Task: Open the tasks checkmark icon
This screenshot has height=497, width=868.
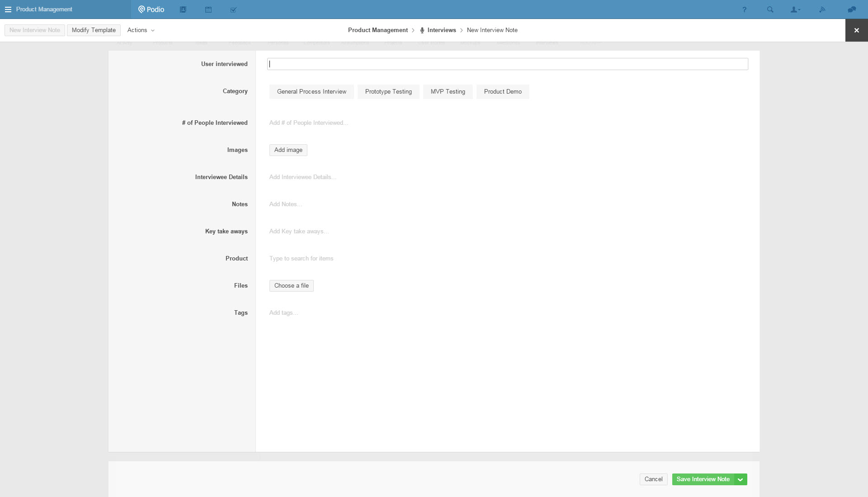Action: [233, 9]
